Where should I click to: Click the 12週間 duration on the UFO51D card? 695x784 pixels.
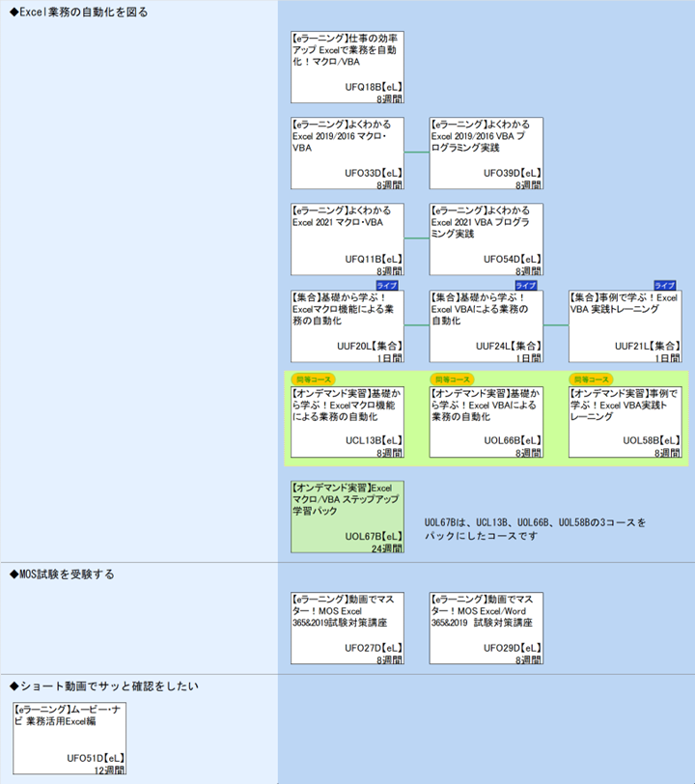coord(109,770)
